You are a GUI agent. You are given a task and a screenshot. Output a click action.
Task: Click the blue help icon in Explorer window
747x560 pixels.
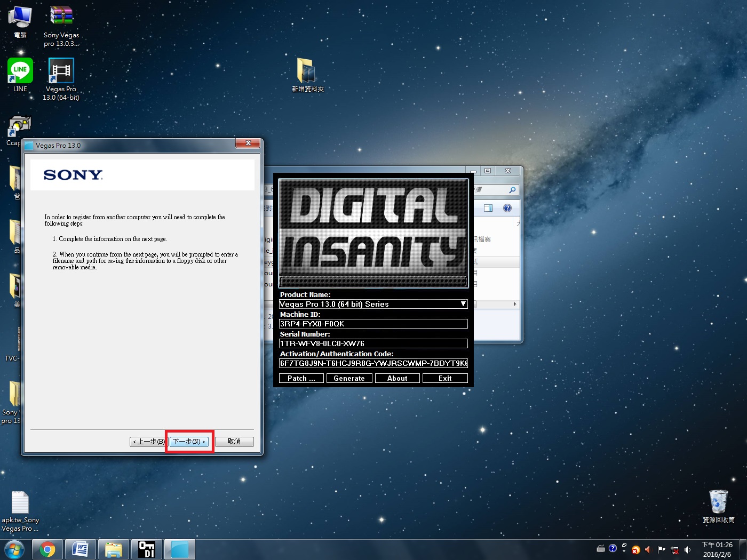pyautogui.click(x=507, y=208)
